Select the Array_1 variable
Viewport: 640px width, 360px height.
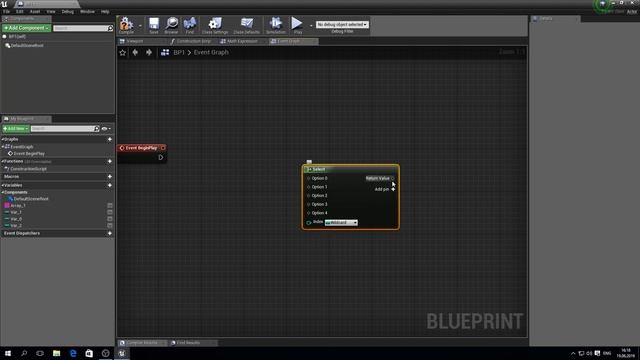point(15,206)
